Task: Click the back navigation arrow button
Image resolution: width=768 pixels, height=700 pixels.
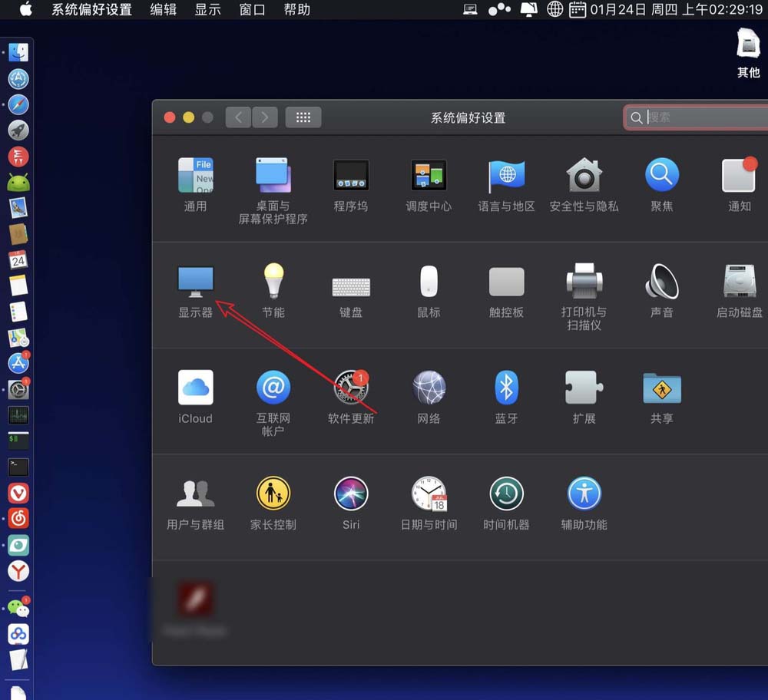Action: pyautogui.click(x=239, y=117)
